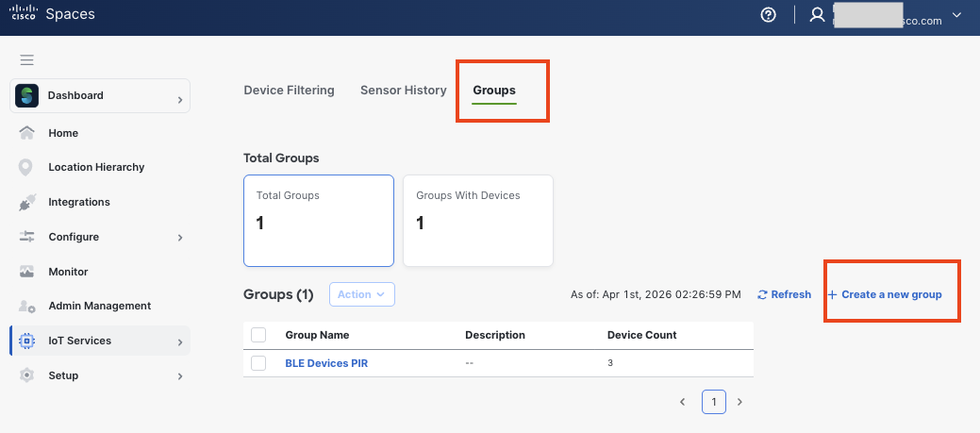Go to next page arrow
This screenshot has height=433, width=980.
click(x=739, y=402)
